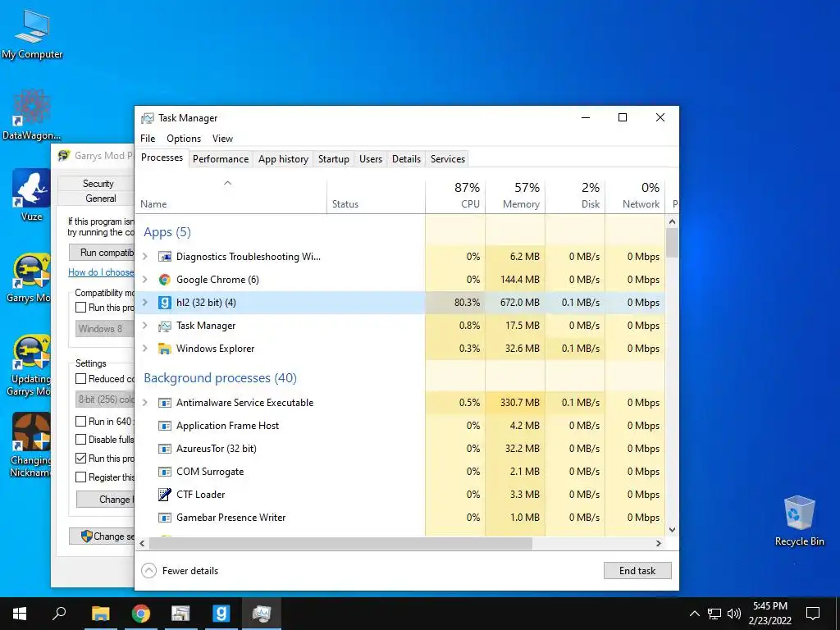Screen dimensions: 840x630
Task: Open the Windows 8 compatibility dropdown
Action: (105, 329)
